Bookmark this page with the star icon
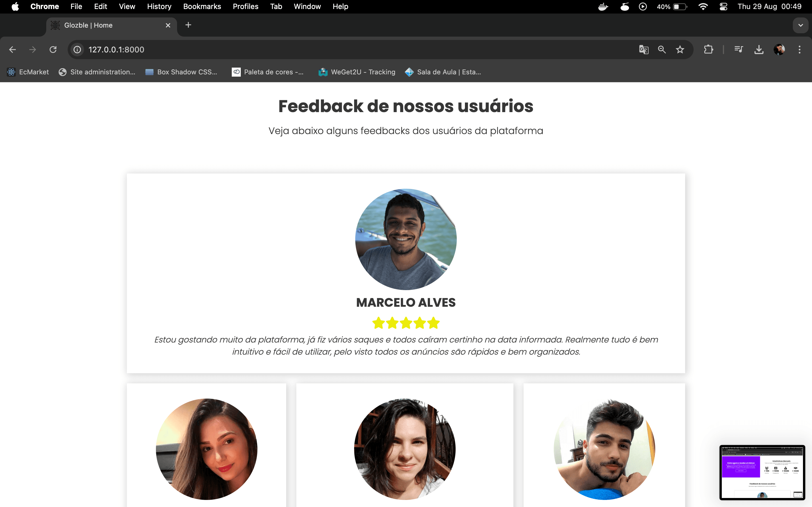The image size is (812, 507). [680, 50]
